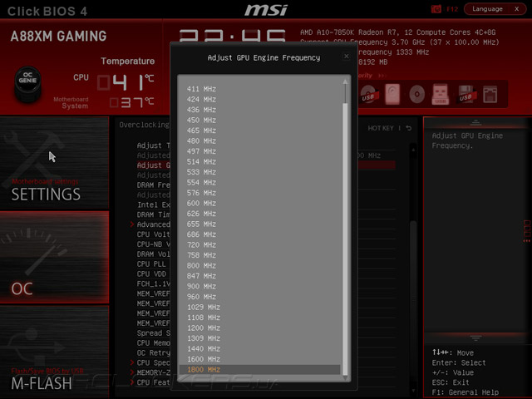Choose 1600 MHz from the list
Screen dimensions: 532x399
pyautogui.click(x=259, y=359)
